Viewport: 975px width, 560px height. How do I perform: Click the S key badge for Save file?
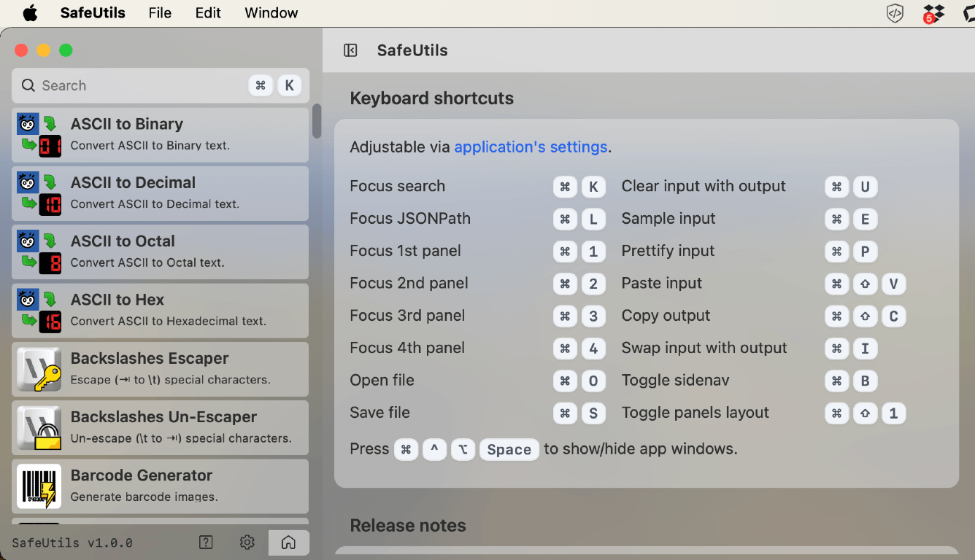click(593, 413)
